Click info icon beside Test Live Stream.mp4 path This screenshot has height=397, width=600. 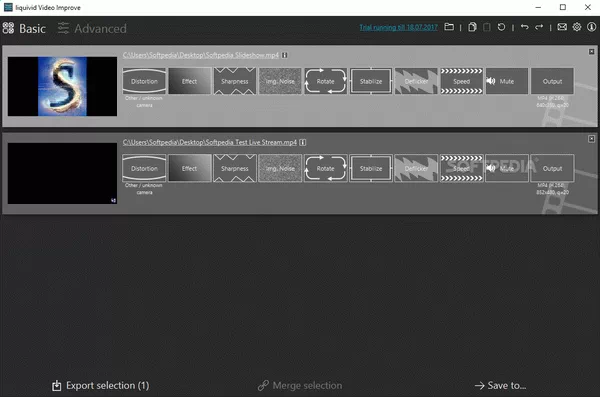(x=303, y=142)
